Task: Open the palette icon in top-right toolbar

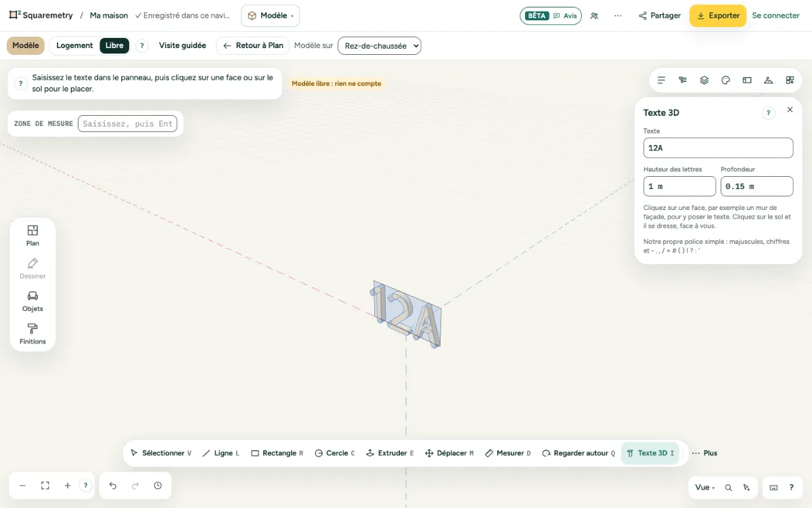Action: 725,80
